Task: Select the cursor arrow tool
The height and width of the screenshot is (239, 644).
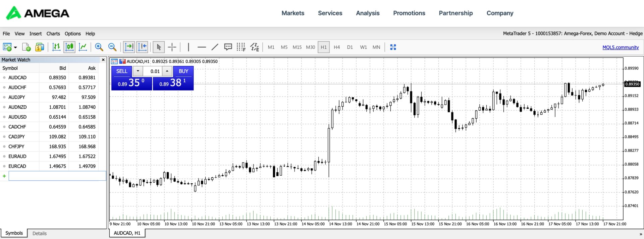Action: [159, 47]
